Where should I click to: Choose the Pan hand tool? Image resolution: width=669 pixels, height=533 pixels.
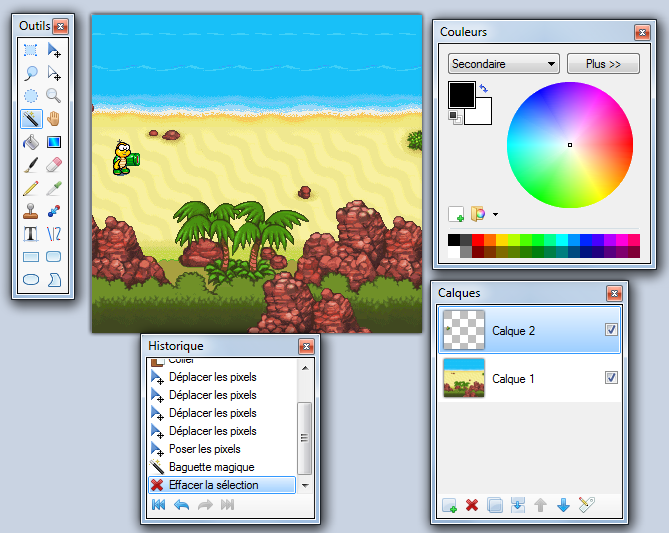click(54, 119)
